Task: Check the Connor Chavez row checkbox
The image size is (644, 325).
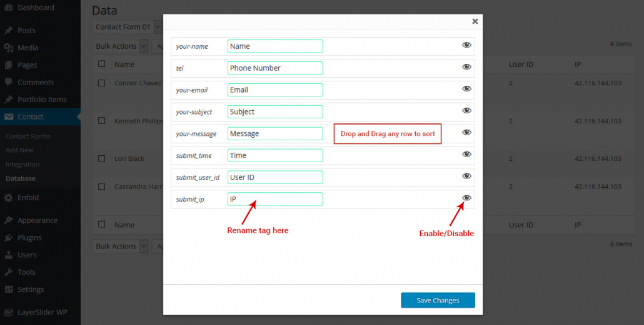Action: (102, 83)
